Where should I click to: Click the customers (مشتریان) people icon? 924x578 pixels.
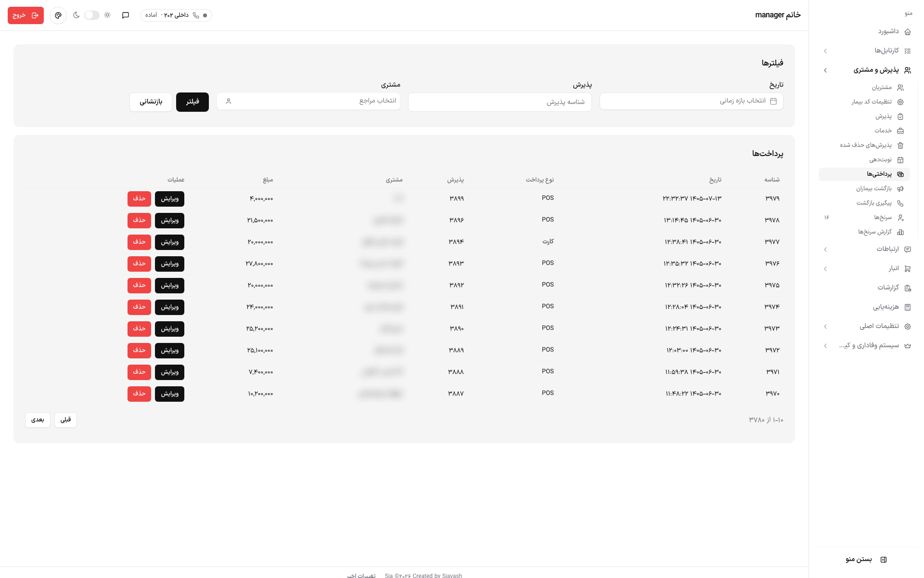[x=900, y=88]
